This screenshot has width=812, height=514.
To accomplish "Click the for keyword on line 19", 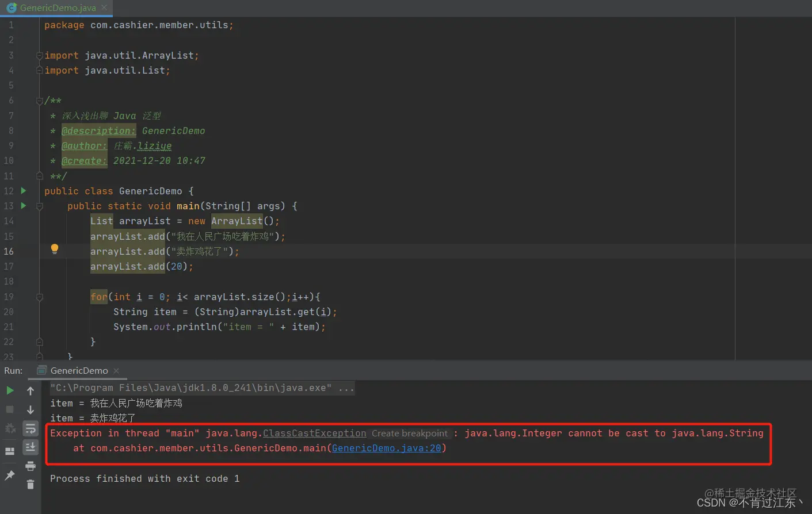I will click(x=98, y=297).
